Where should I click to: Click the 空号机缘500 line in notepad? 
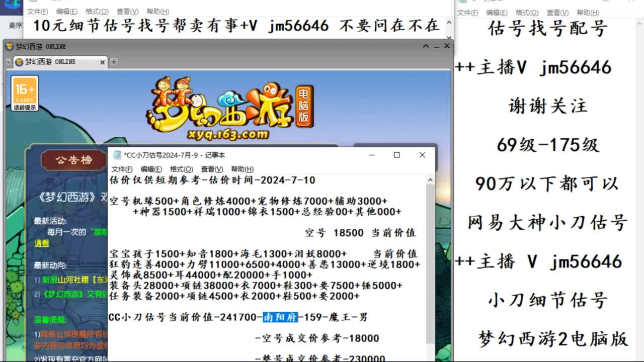[248, 201]
